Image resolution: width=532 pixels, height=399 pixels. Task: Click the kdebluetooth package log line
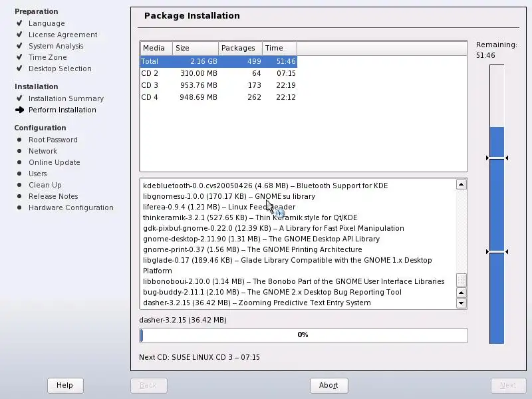point(265,186)
